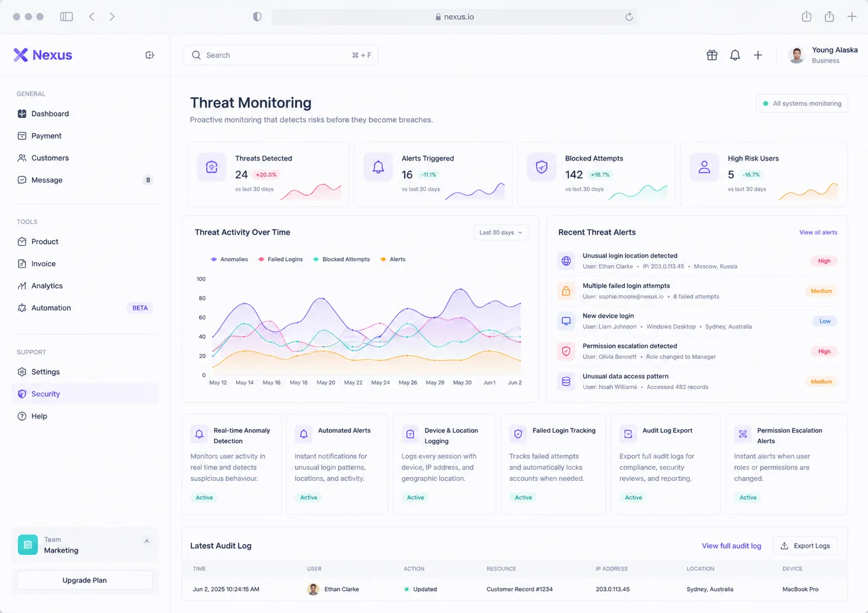Image resolution: width=868 pixels, height=613 pixels.
Task: Go to Payment in the sidebar
Action: (x=85, y=136)
